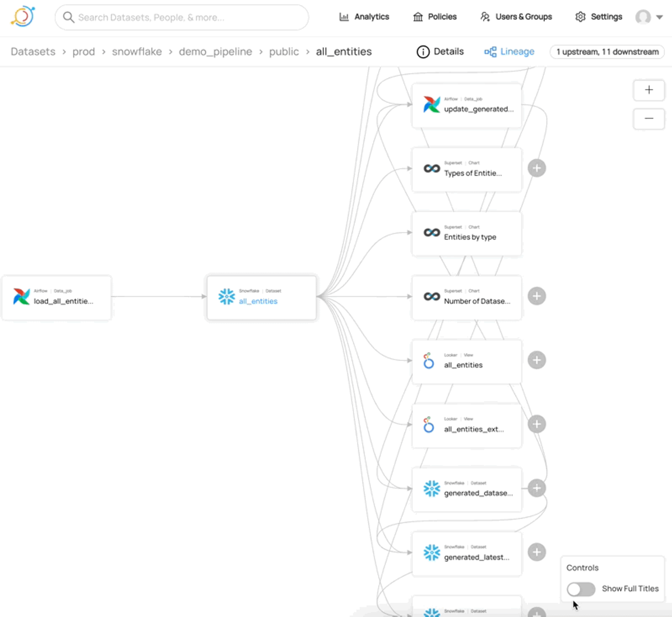Screen dimensions: 672x617
Task: Click the Lineage graph icon
Action: (490, 52)
